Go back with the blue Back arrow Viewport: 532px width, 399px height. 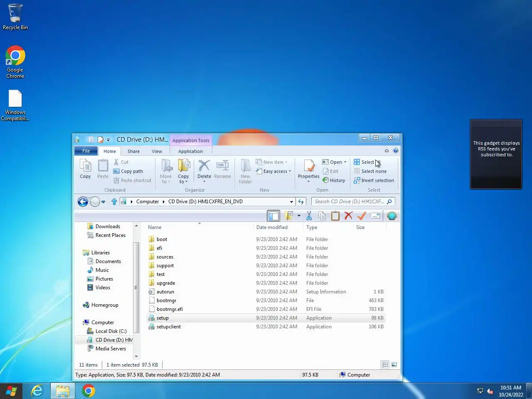pyautogui.click(x=83, y=202)
